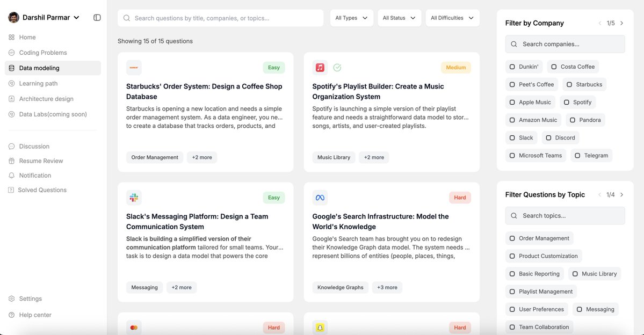Open Learning path in the sidebar
Image resolution: width=644 pixels, height=335 pixels.
(x=53, y=83)
